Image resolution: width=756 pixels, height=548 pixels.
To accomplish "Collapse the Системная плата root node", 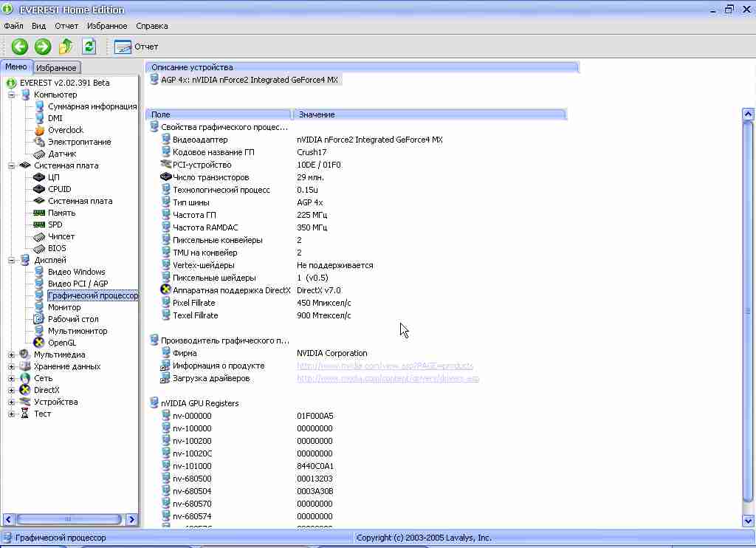I will [x=12, y=166].
